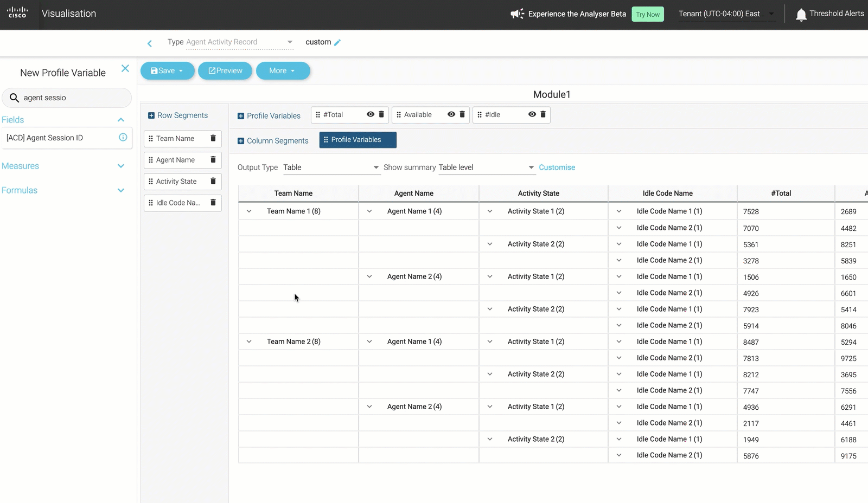
Task: Click the Customise link
Action: (x=557, y=167)
